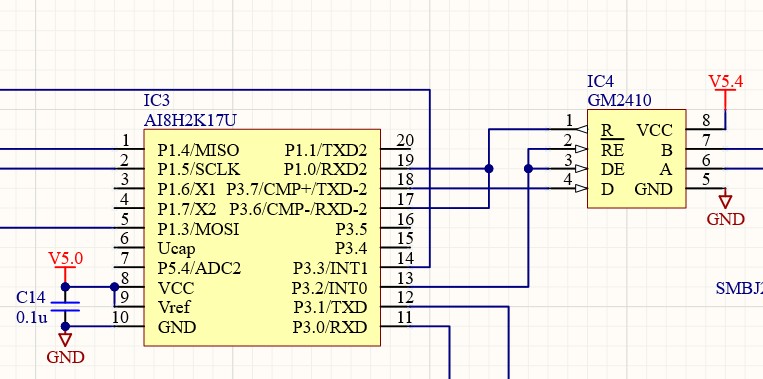Click pin label P3.0/RXD
Image resolution: width=763 pixels, height=379 pixels.
(x=329, y=327)
